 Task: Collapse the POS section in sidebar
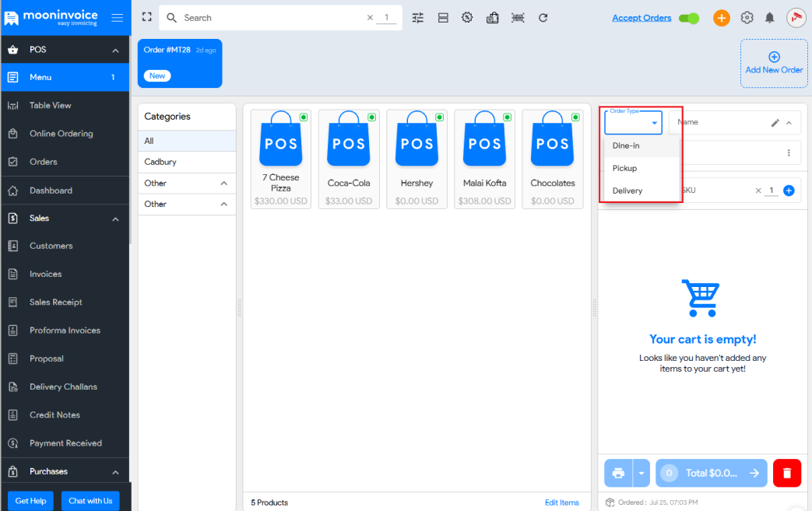(x=115, y=50)
